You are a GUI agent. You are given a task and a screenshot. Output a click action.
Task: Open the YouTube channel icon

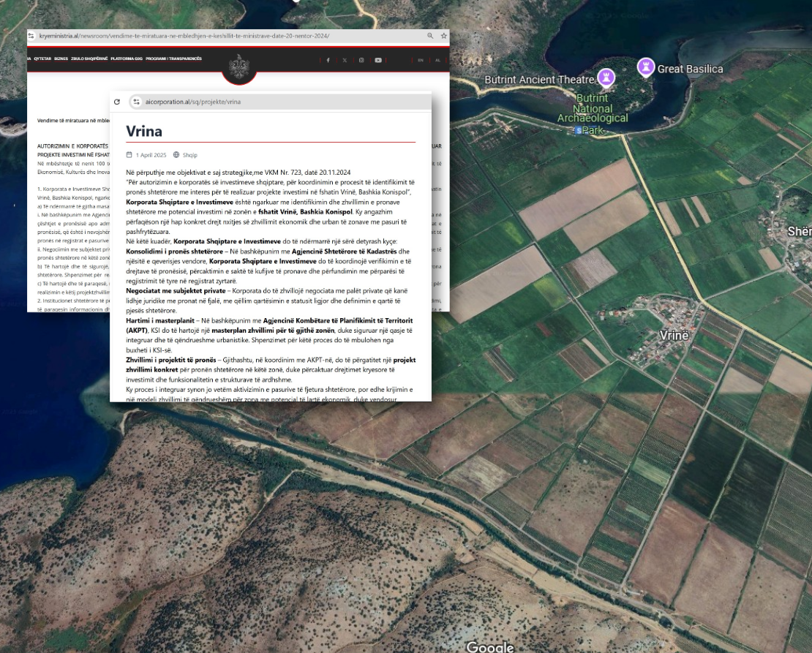[x=378, y=60]
